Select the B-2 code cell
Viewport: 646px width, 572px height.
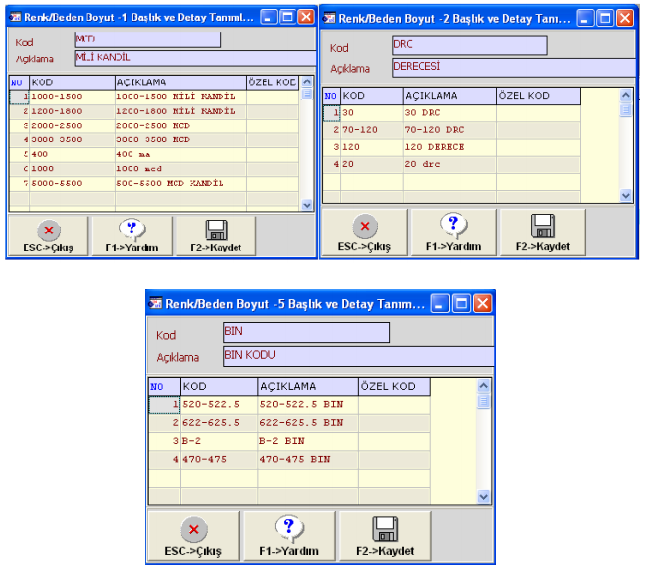pos(218,440)
